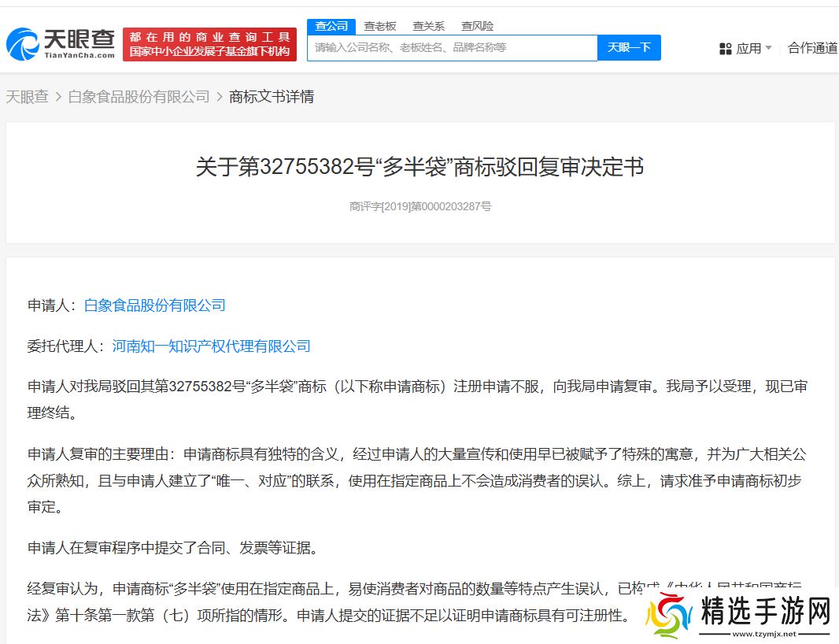Select the 查老板 search tab
The width and height of the screenshot is (839, 644).
[x=380, y=26]
